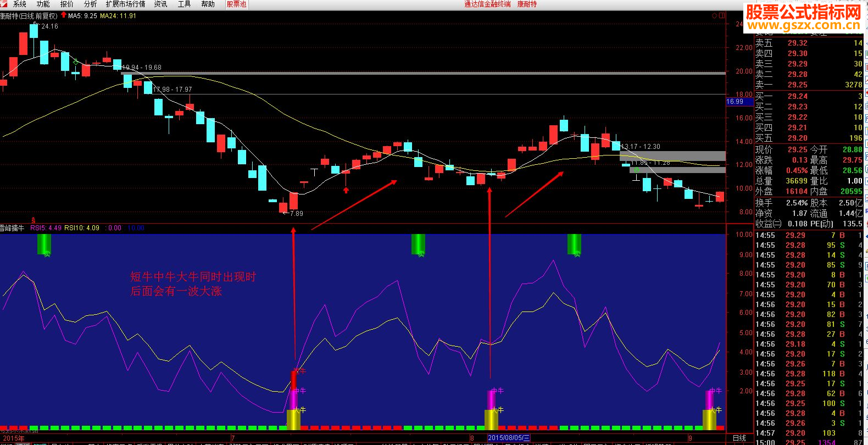Click the 卖五 29.32 order row
868x445 pixels.
click(x=809, y=43)
